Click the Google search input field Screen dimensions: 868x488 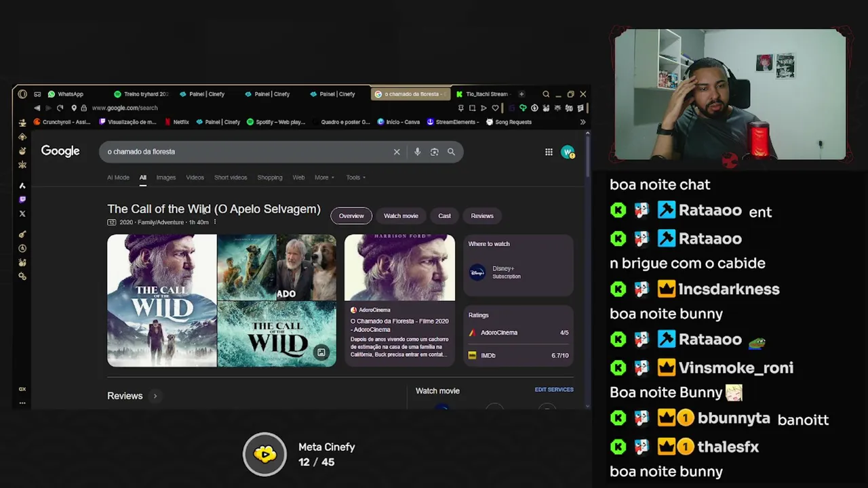coord(248,152)
